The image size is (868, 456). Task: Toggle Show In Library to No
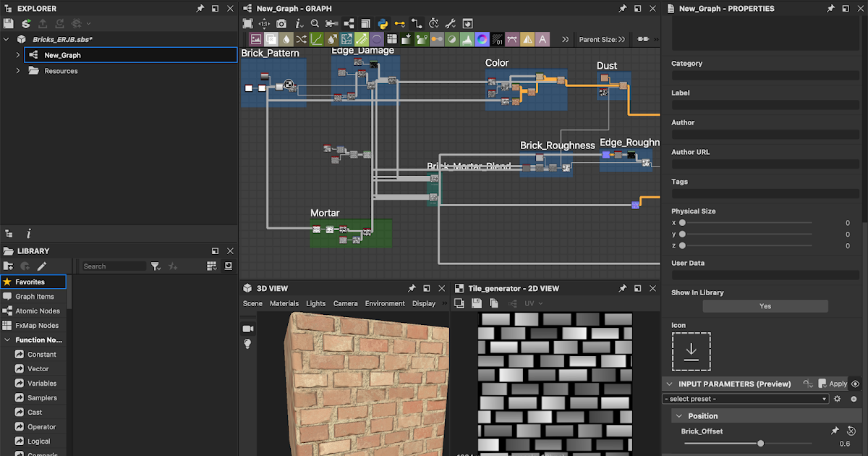coord(765,305)
